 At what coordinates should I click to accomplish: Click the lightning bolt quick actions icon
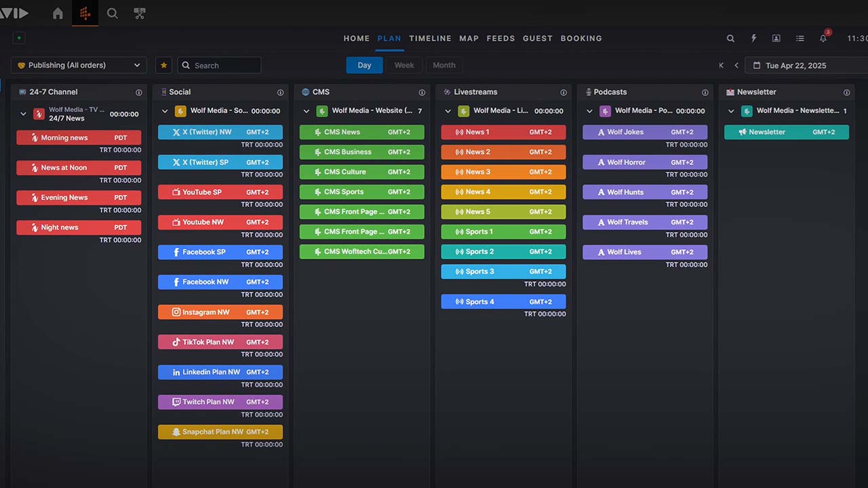(753, 39)
